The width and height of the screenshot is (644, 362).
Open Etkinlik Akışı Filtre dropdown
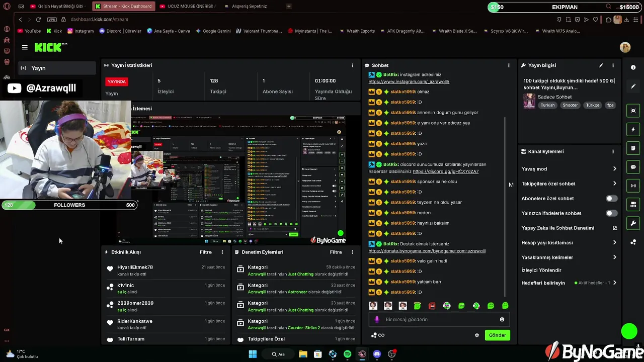pos(206,252)
